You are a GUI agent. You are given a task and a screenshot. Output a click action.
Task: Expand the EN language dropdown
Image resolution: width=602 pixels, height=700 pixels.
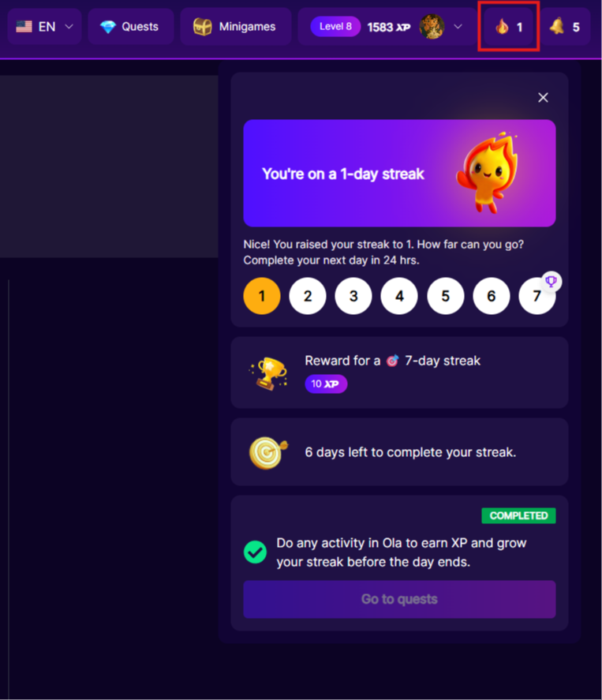[45, 27]
